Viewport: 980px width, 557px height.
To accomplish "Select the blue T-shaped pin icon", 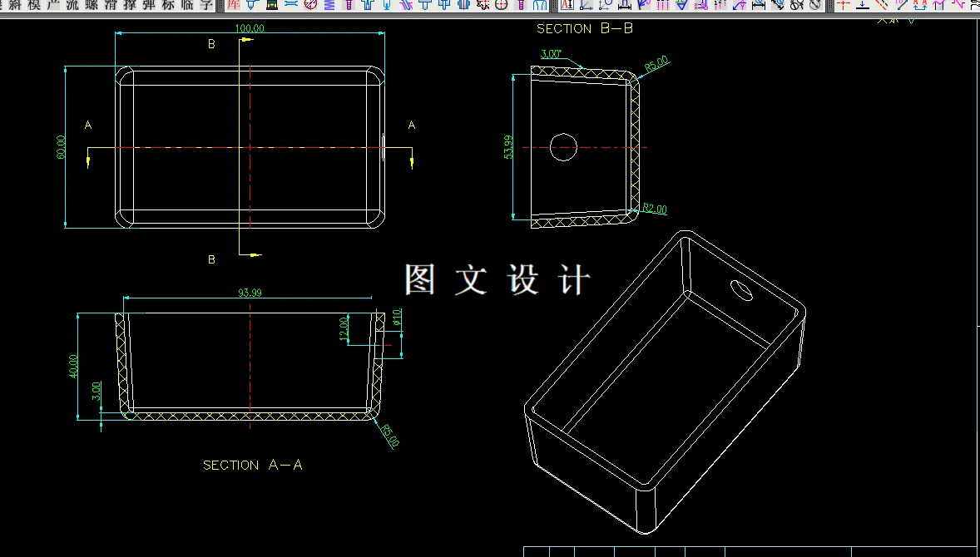I will (425, 4).
